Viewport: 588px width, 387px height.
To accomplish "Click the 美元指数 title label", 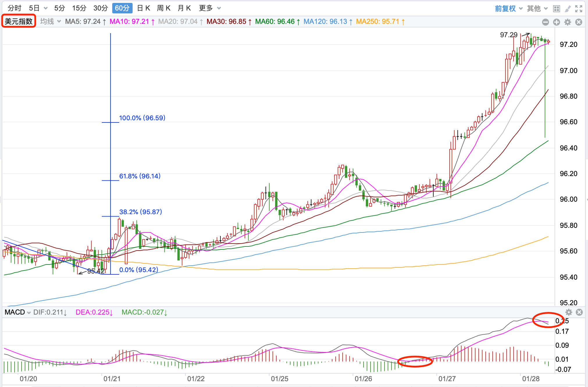I will coord(19,21).
